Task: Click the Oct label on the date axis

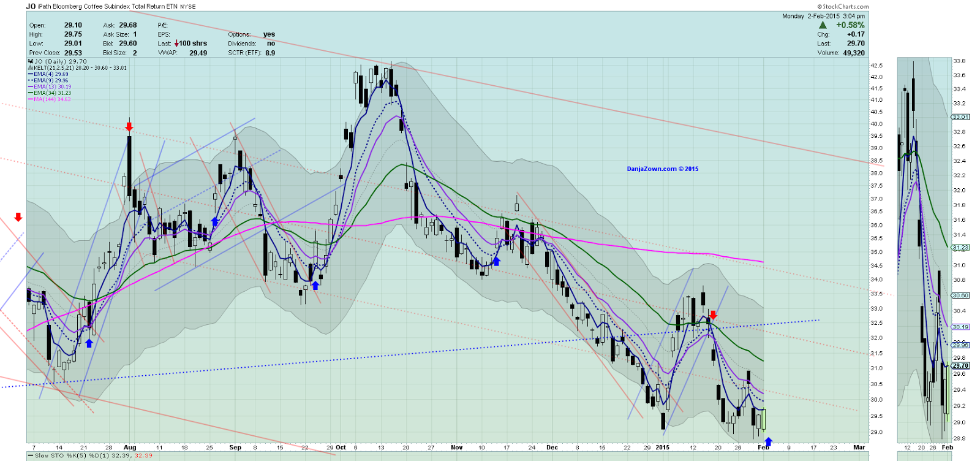Action: point(341,448)
